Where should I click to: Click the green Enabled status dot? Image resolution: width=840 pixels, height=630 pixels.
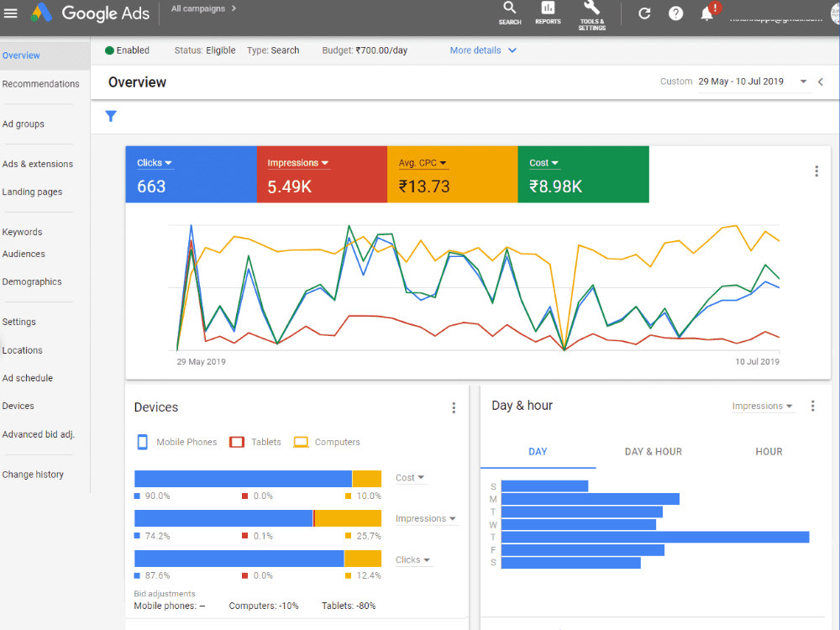pyautogui.click(x=109, y=50)
